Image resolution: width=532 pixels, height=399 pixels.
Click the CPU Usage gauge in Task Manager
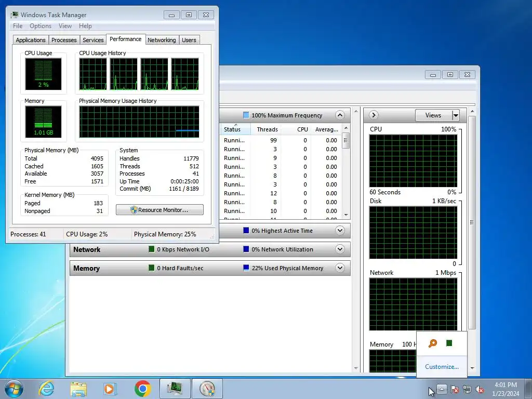pyautogui.click(x=43, y=74)
